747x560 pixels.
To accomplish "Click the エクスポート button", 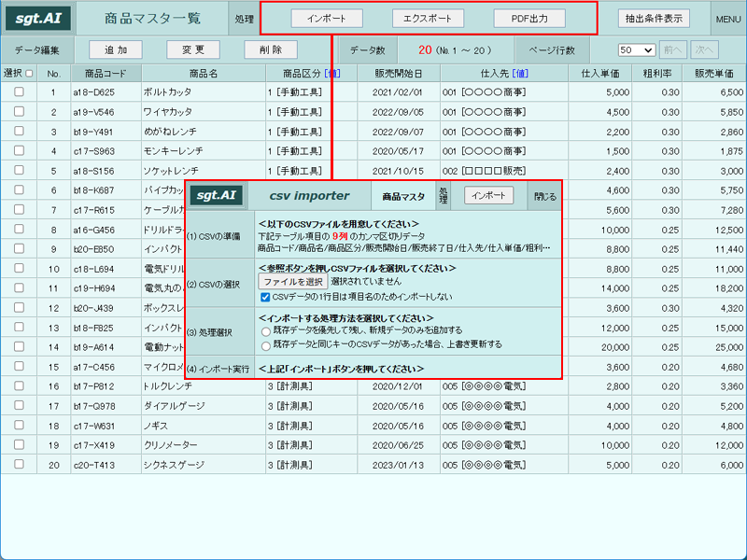I will (428, 19).
